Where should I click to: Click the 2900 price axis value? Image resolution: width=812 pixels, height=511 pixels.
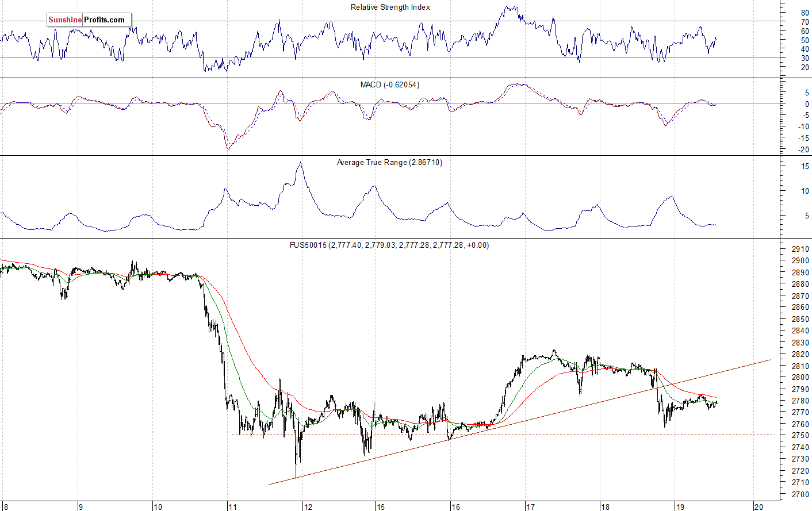click(x=800, y=260)
